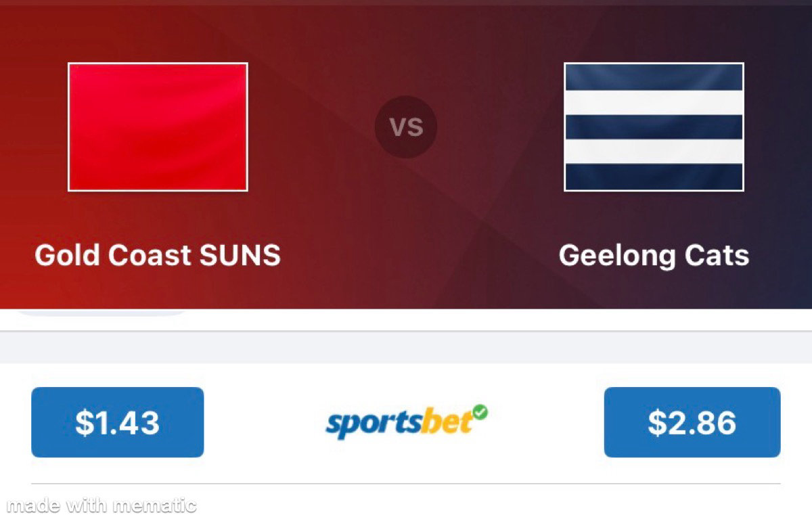Click the word "SUNS" in the team name

(240, 255)
